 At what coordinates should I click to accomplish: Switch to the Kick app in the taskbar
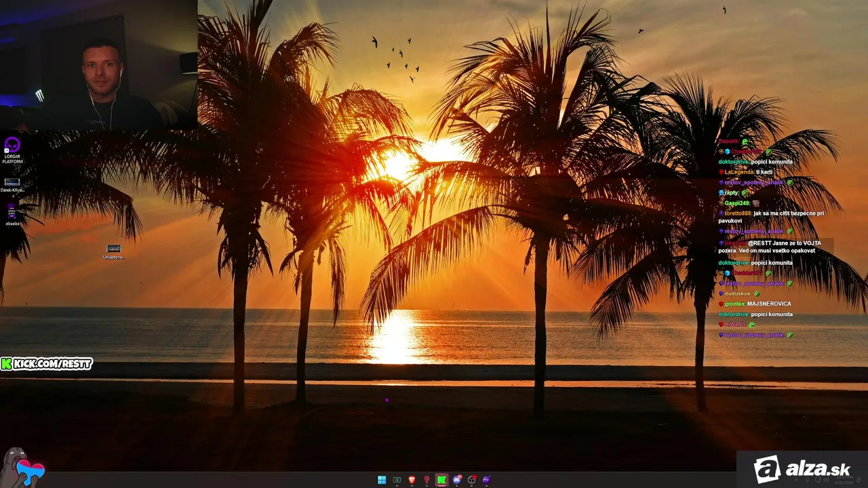click(x=441, y=480)
